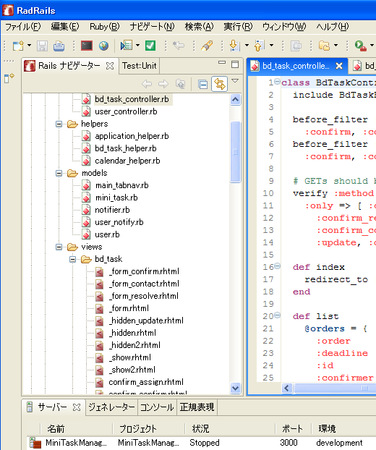Open the ナビゲート(N) menu
Screen dimensions: 376x450
pos(152,27)
